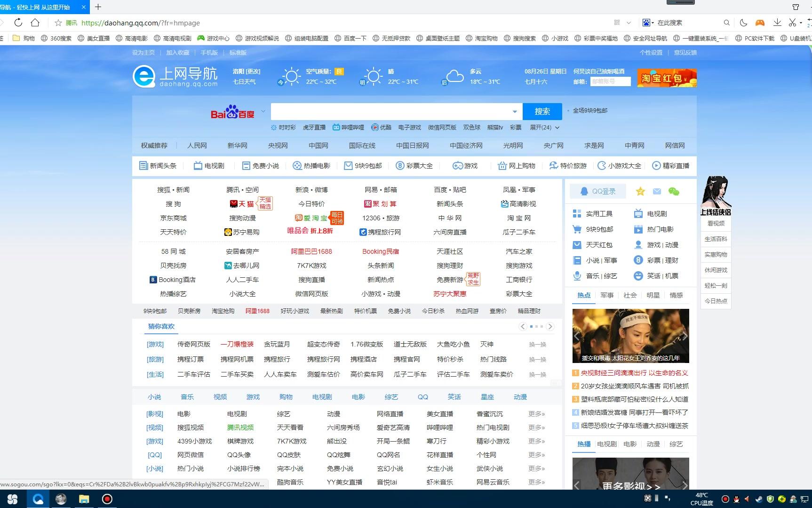Click the 游戏 gamepad icon in category bar
The height and width of the screenshot is (508, 812).
[457, 166]
